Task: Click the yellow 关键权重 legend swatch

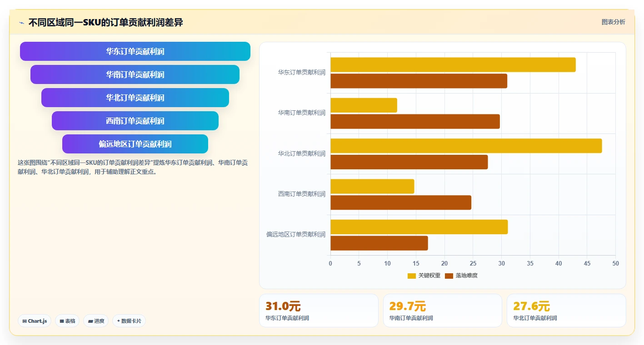Action: (x=412, y=276)
